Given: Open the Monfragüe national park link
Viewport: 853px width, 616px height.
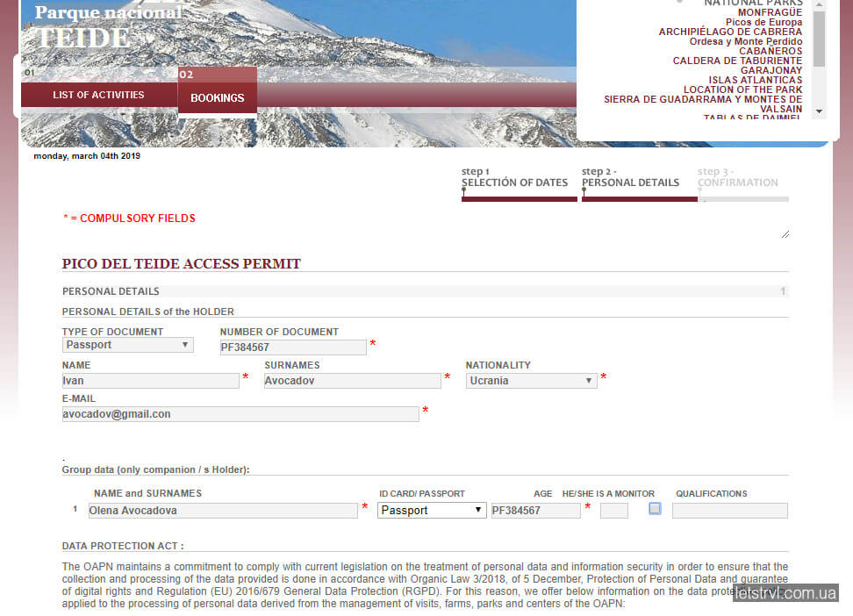Looking at the screenshot, I should [x=770, y=13].
